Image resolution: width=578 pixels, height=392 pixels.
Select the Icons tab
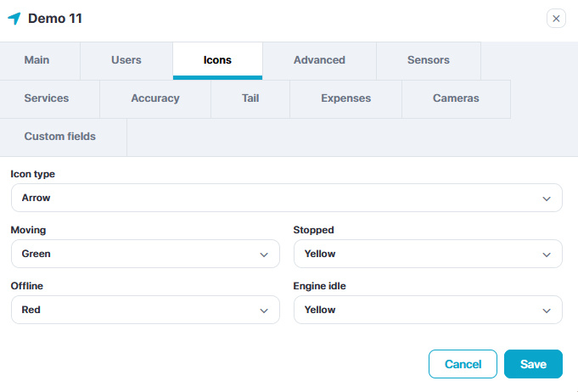217,60
